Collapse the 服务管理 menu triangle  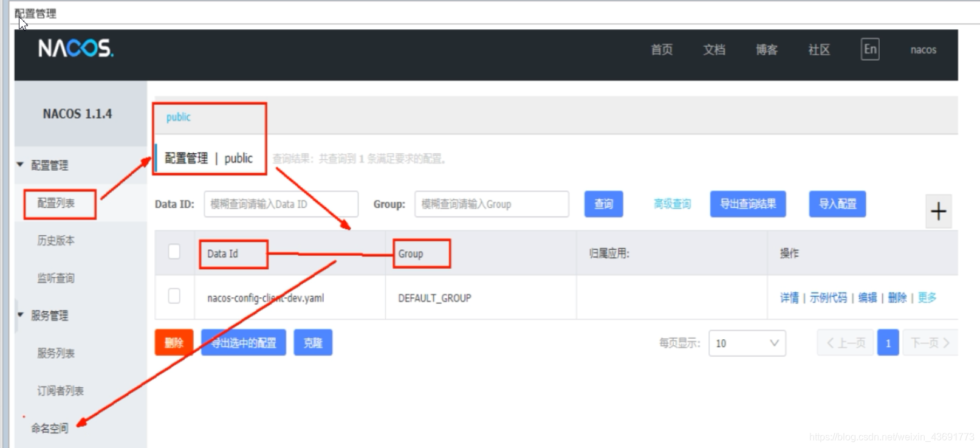point(20,315)
